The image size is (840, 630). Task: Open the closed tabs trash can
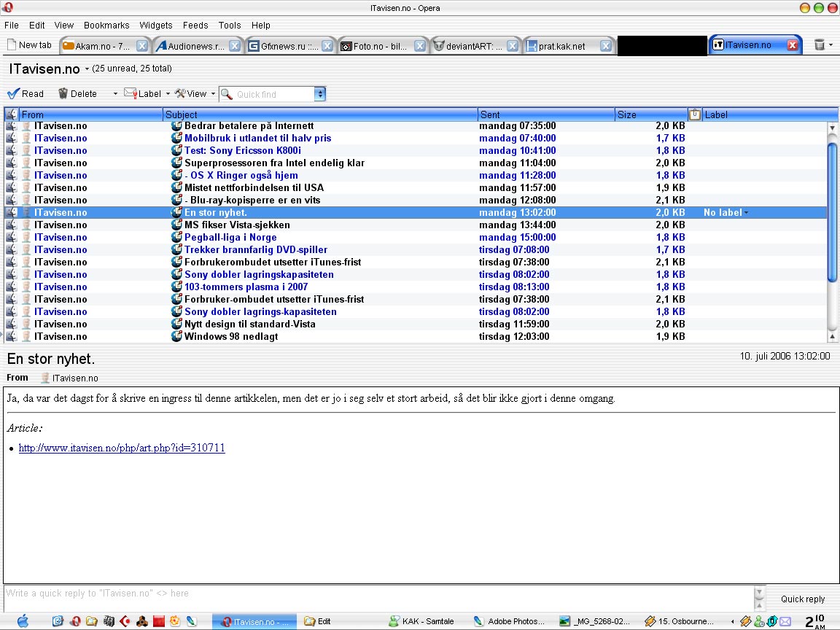819,45
